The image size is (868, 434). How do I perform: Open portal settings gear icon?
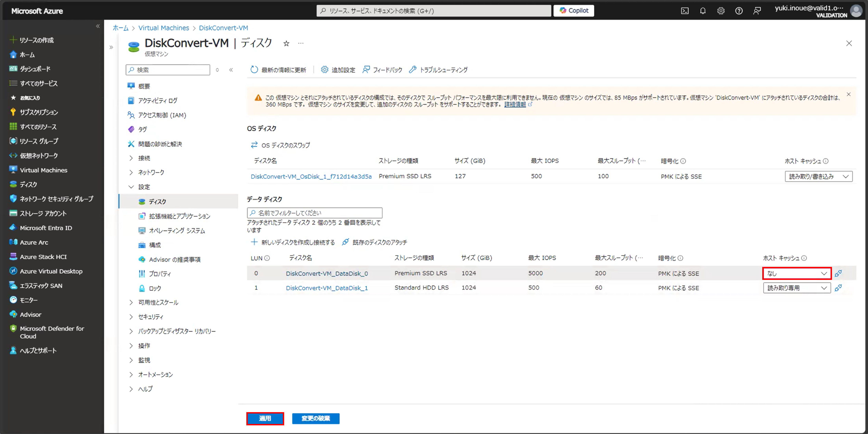click(x=721, y=11)
